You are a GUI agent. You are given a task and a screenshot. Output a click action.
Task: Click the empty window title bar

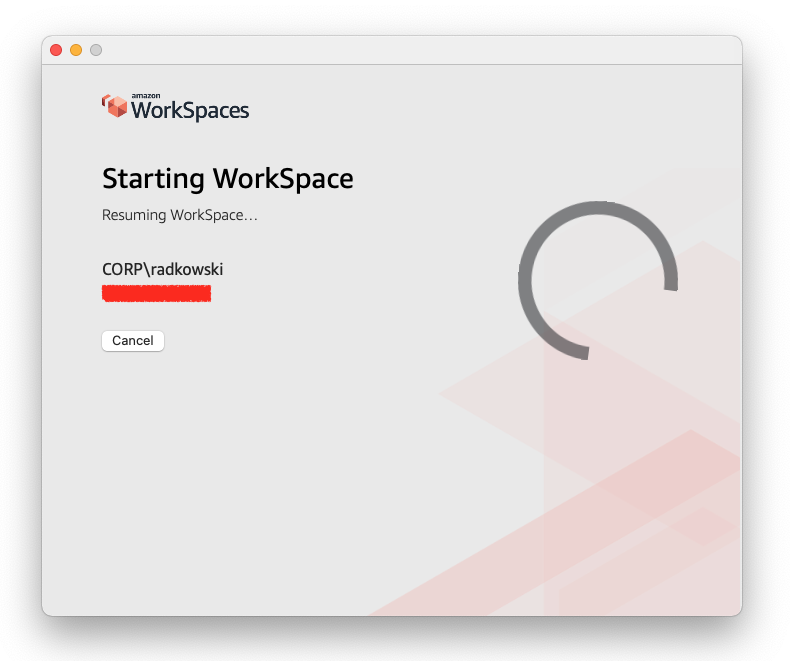pos(400,50)
